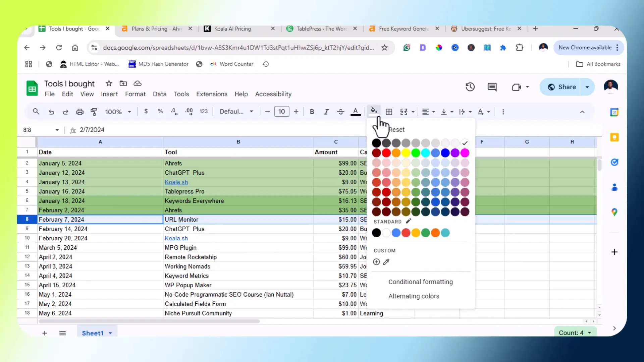644x362 pixels.
Task: Expand the Count: 4 summary dropdown
Action: click(575, 333)
